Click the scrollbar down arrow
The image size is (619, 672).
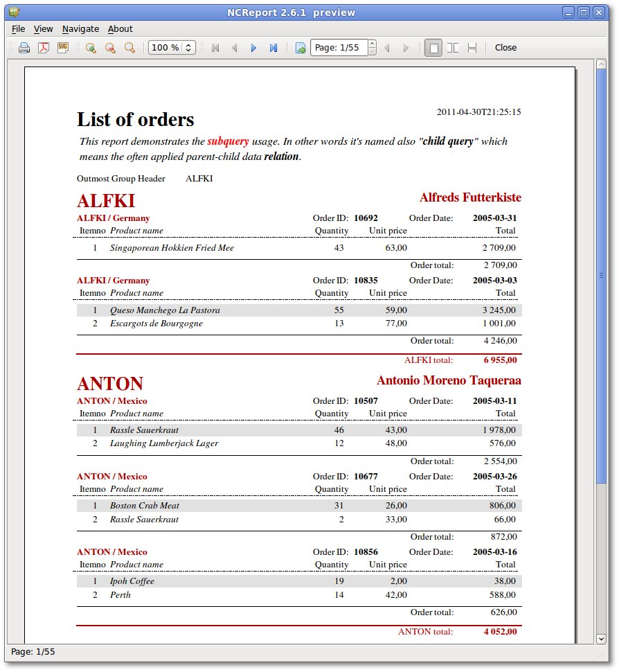602,639
